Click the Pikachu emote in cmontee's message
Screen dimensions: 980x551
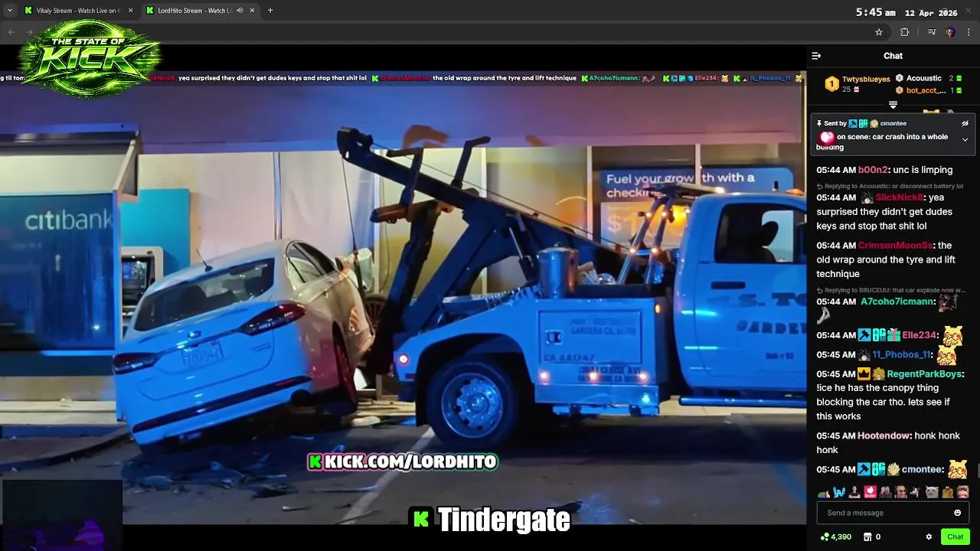coord(958,469)
